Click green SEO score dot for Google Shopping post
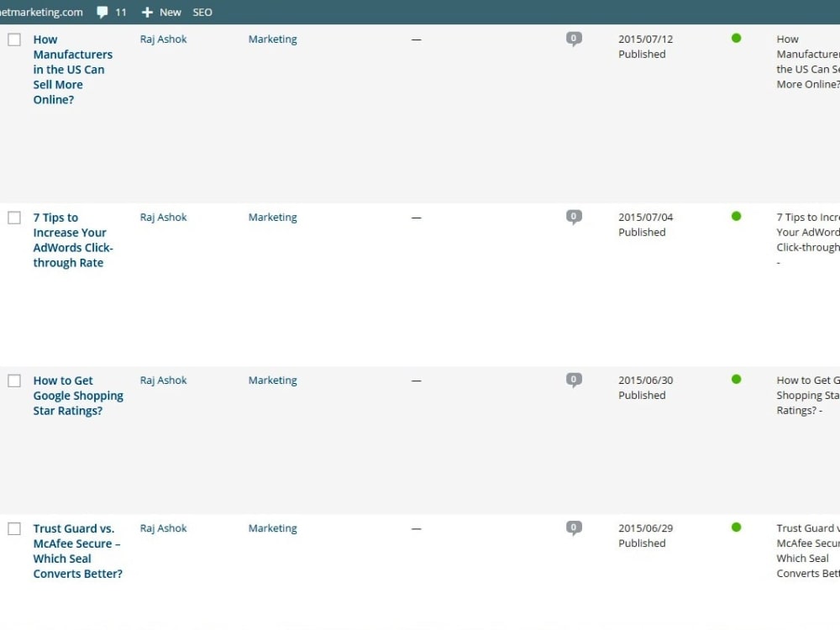This screenshot has width=840, height=630. (736, 379)
